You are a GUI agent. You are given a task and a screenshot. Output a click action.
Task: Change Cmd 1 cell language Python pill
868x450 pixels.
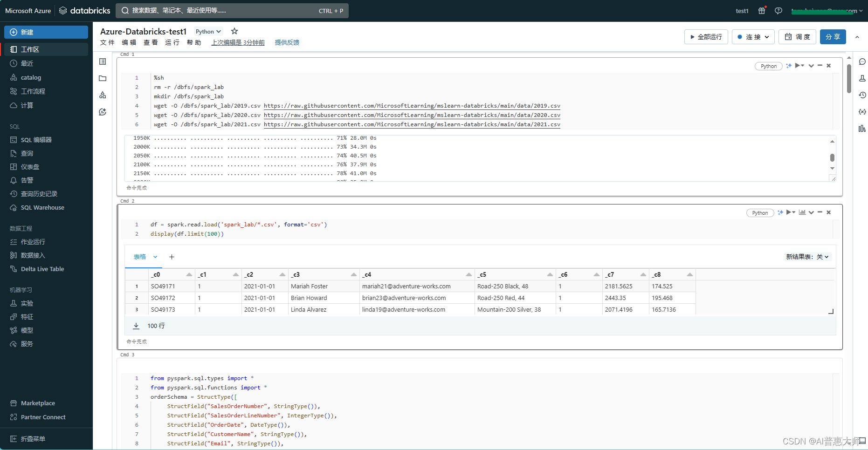(769, 66)
